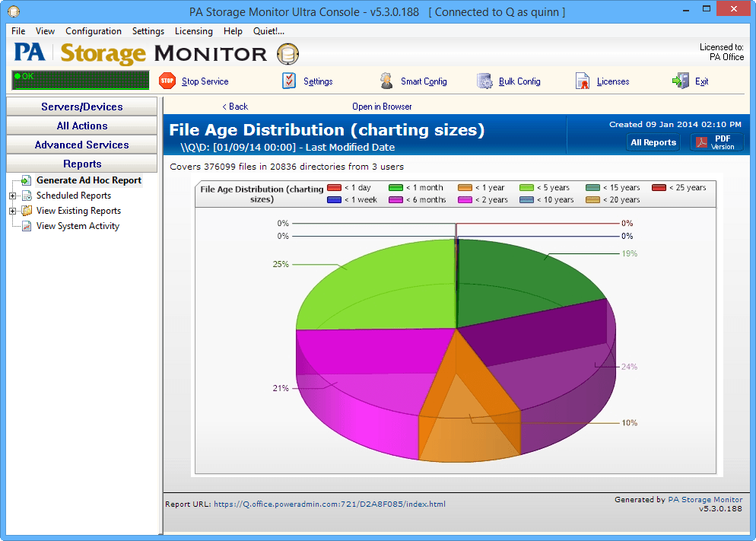Click the < 1 week legend swatch
Viewport: 756px width, 541px height.
(334, 199)
